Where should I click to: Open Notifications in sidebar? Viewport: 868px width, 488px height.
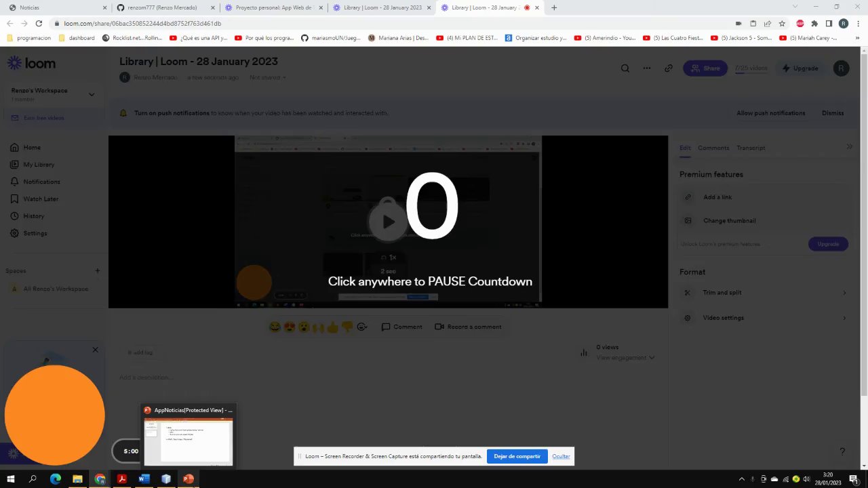click(x=35, y=182)
